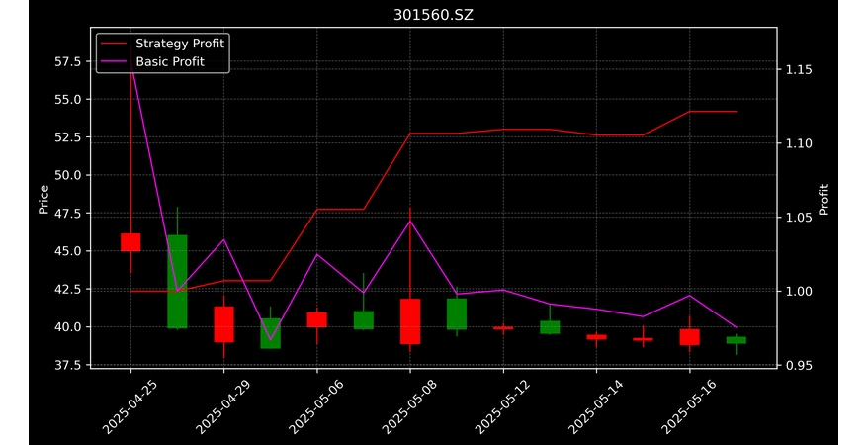Click the 40.0 price tick label

coord(67,327)
